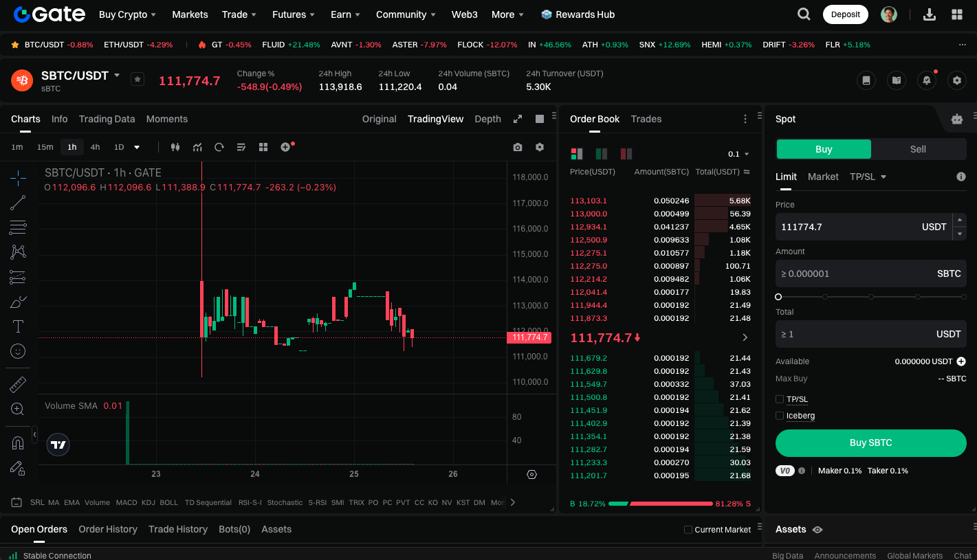Screen dimensions: 977x560
Task: Open trading bot robot icon
Action: [957, 119]
